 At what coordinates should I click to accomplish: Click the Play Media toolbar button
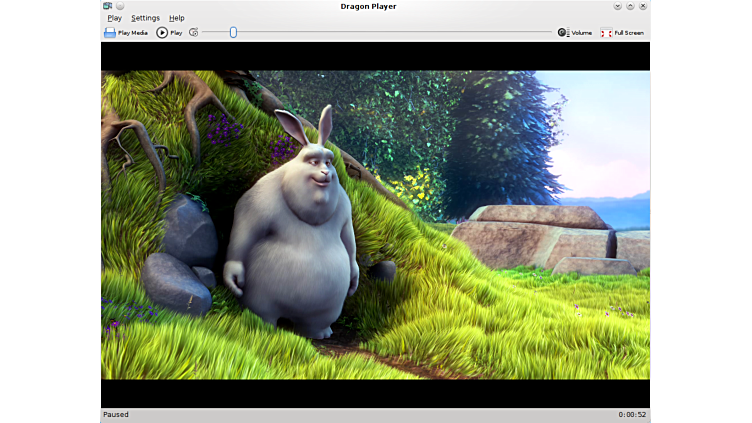pos(126,33)
